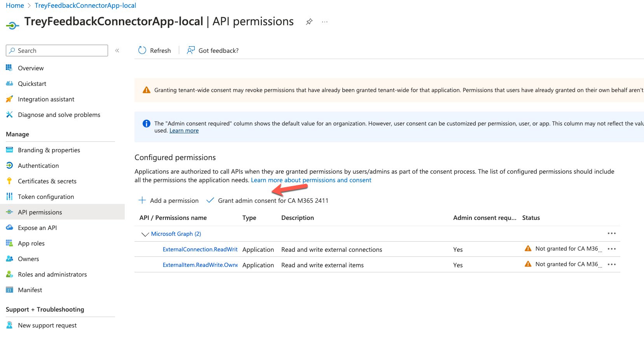Screen dimensions: 644x352
Task: Click Home breadcrumb link
Action: (x=15, y=5)
